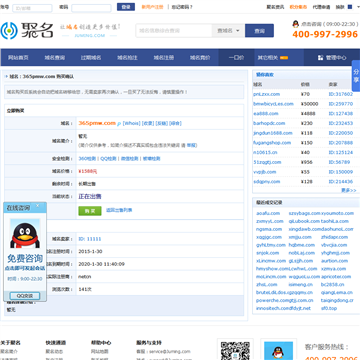Click seller ID: 11111 link

pos(90,239)
